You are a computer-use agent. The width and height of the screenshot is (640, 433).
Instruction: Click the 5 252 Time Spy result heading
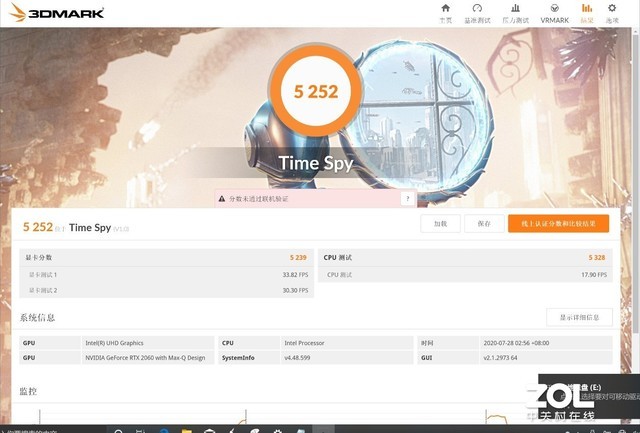[76, 227]
